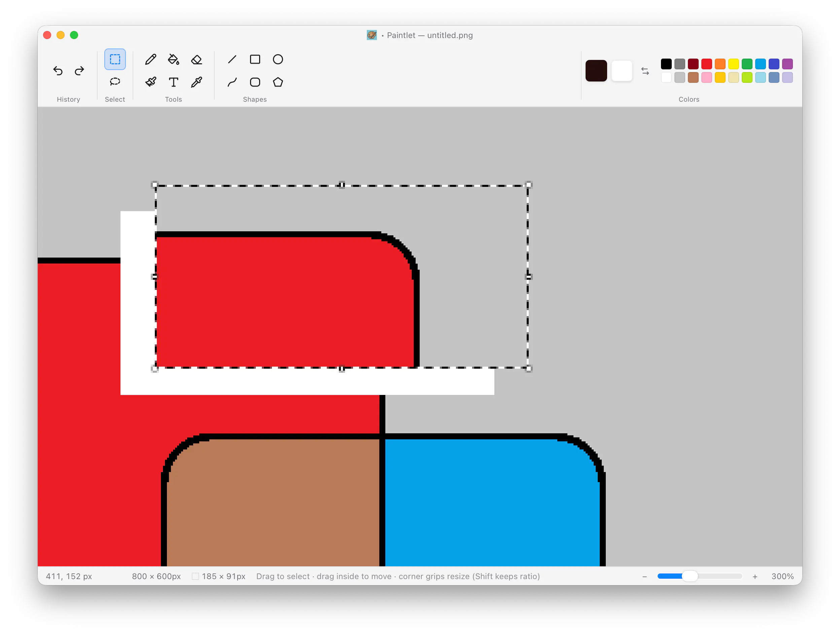Click the 300% zoom level readout

click(782, 576)
